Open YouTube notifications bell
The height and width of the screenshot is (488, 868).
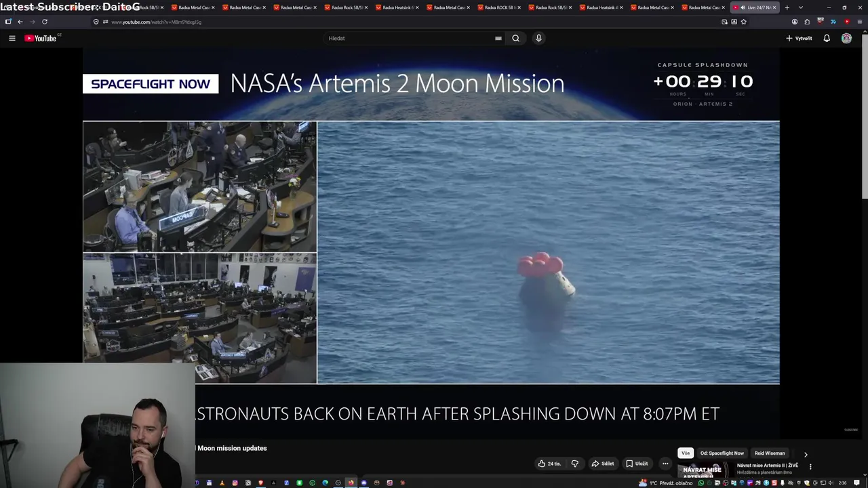[x=827, y=38]
